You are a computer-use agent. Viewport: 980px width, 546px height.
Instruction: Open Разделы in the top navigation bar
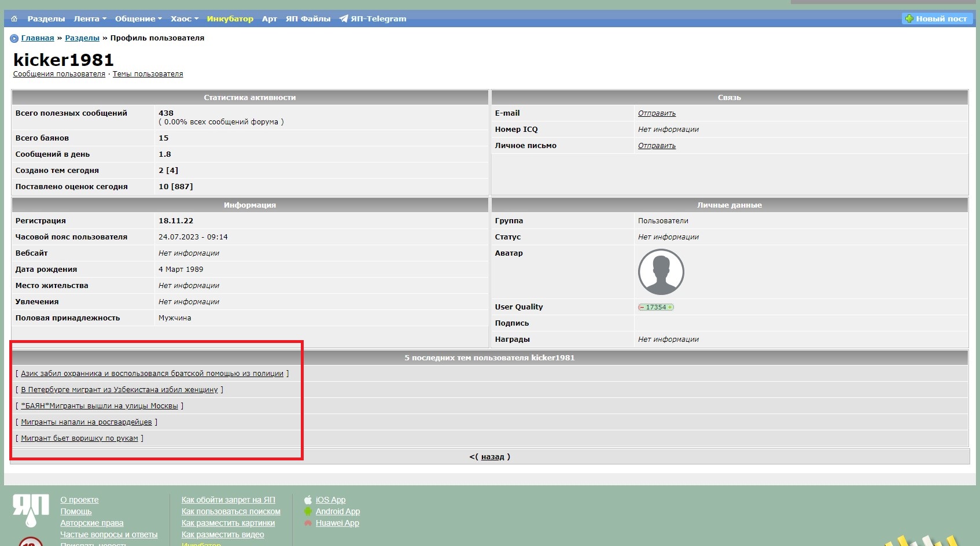tap(46, 19)
